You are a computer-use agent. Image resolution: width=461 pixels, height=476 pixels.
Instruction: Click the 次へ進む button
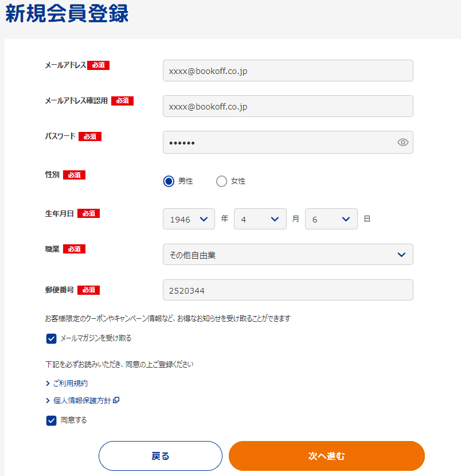(326, 456)
